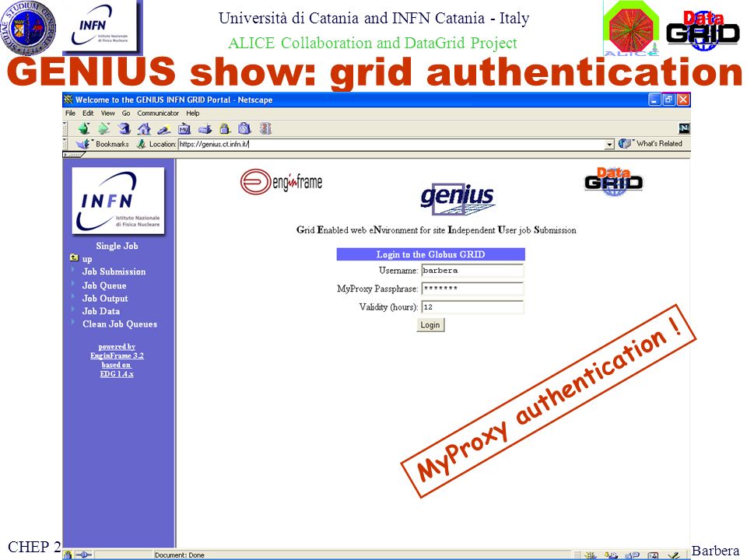The height and width of the screenshot is (560, 747).
Task: Open the File menu
Action: click(x=71, y=114)
